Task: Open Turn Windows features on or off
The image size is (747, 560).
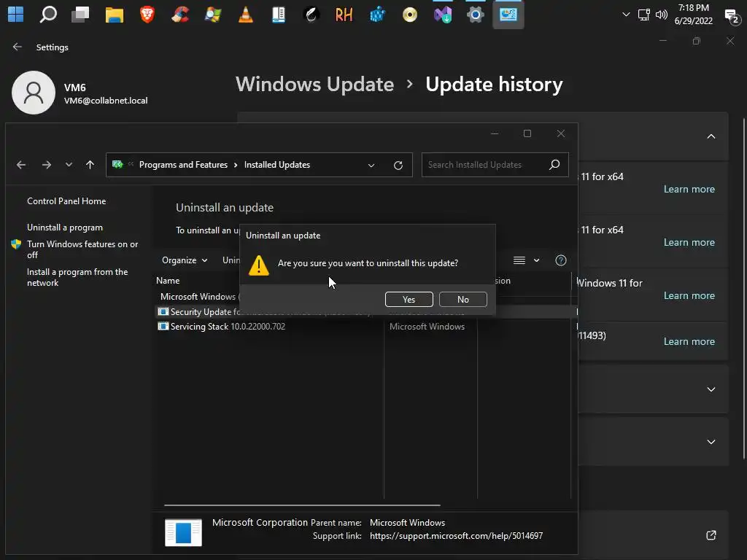Action: [82, 249]
